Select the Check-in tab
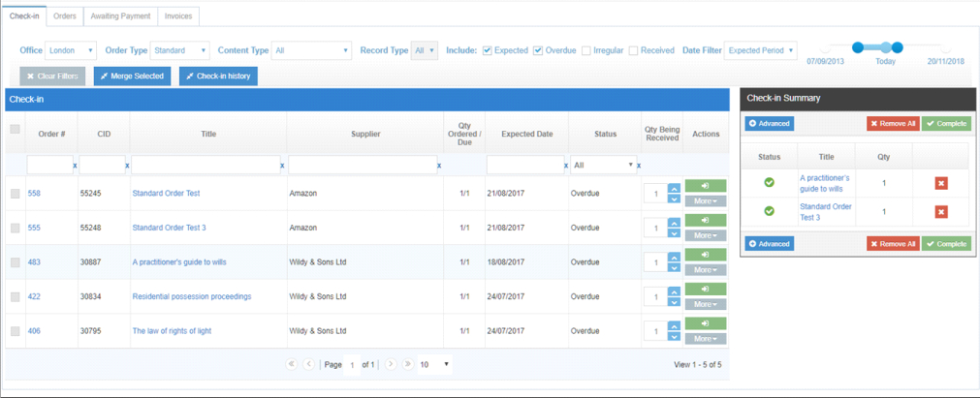Image resolution: width=980 pixels, height=398 pixels. (x=24, y=16)
